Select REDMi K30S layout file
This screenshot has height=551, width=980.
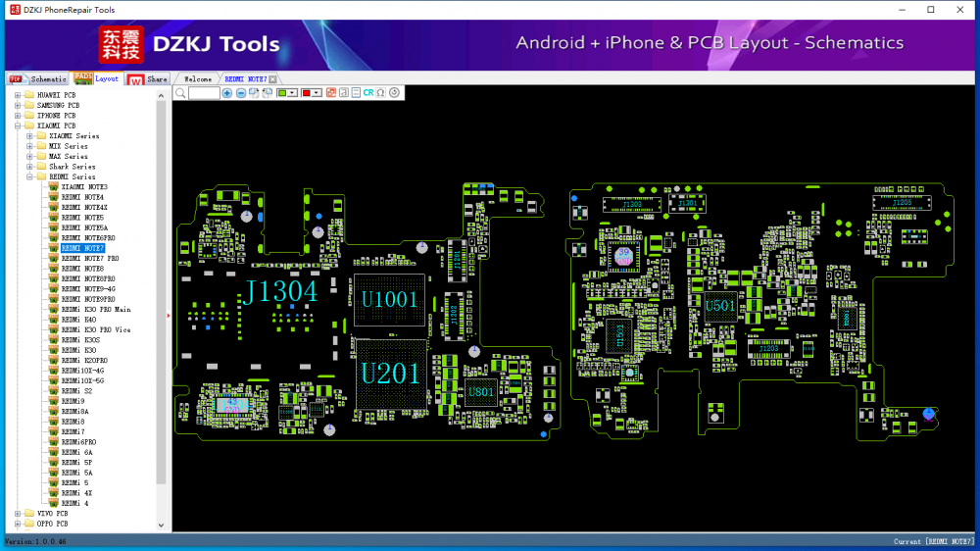(x=80, y=340)
